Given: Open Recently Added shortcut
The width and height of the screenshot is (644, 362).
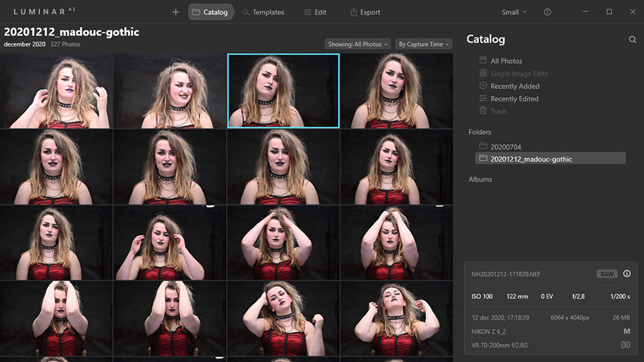Looking at the screenshot, I should click(515, 86).
